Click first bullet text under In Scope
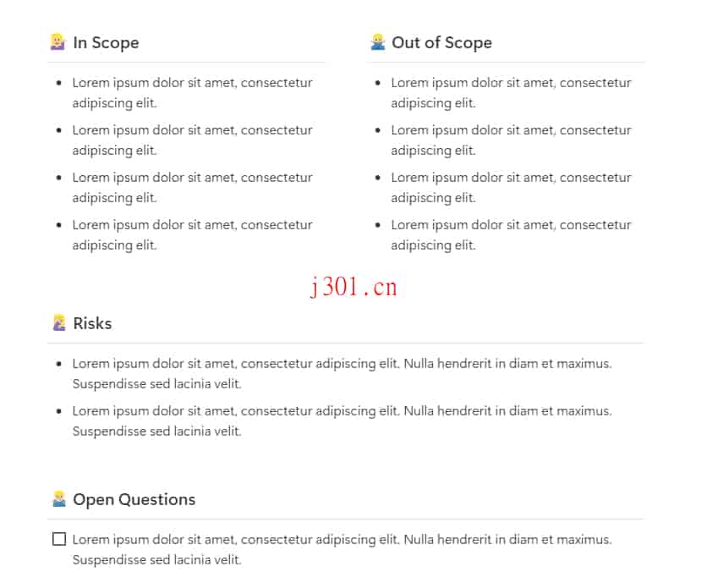 193,93
